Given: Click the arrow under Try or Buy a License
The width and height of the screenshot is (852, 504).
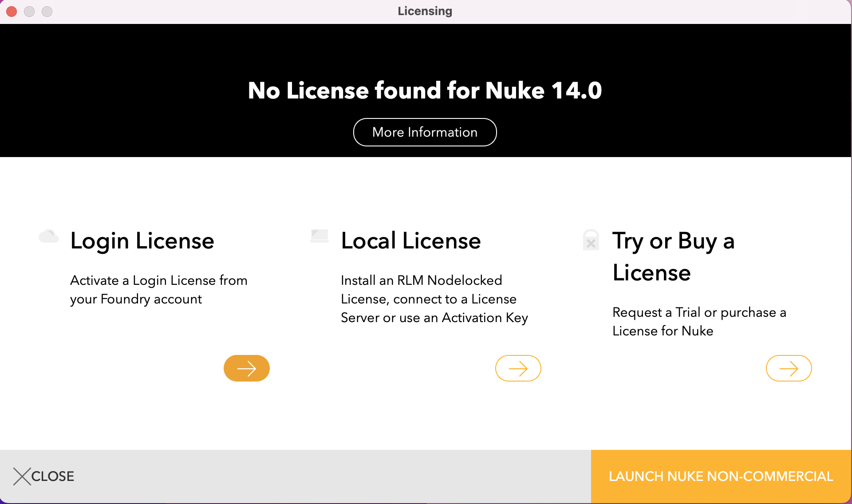Looking at the screenshot, I should 789,368.
